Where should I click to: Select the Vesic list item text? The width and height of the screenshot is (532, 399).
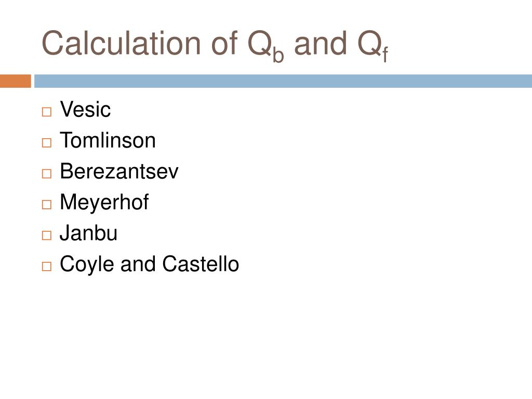tap(85, 109)
